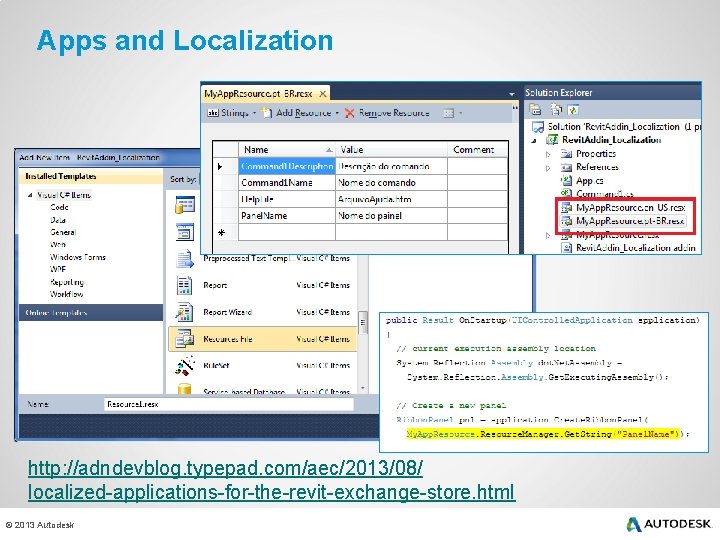The width and height of the screenshot is (720, 540).
Task: Select the Command1Description name cell
Action: [287, 166]
